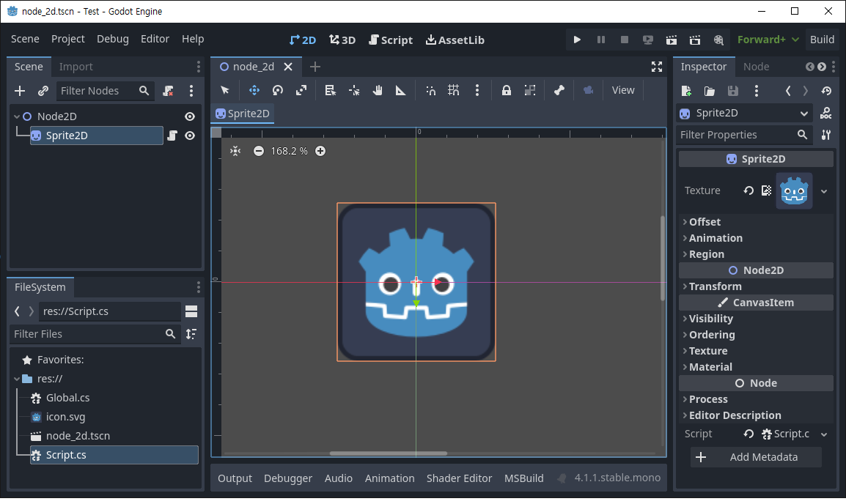Open the Debugger bottom panel
846x504 pixels.
288,478
